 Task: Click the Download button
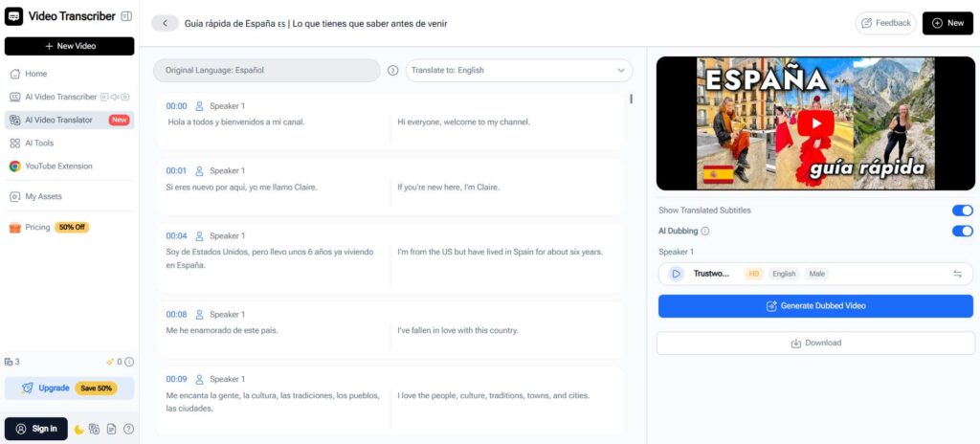pyautogui.click(x=815, y=344)
